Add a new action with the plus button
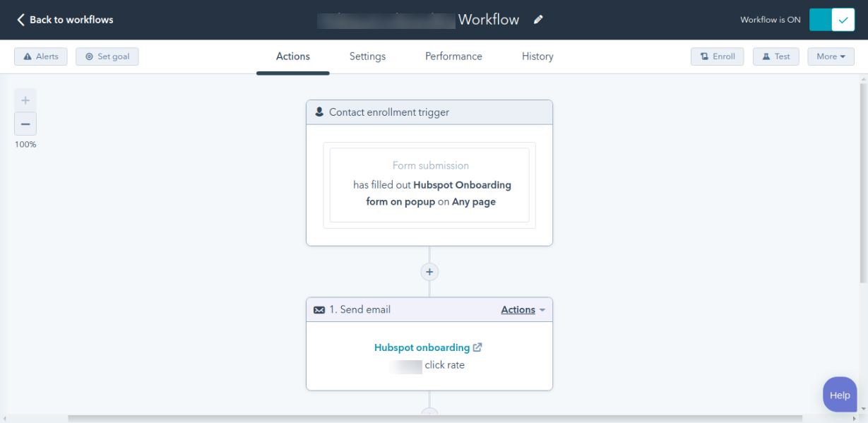 (x=429, y=271)
